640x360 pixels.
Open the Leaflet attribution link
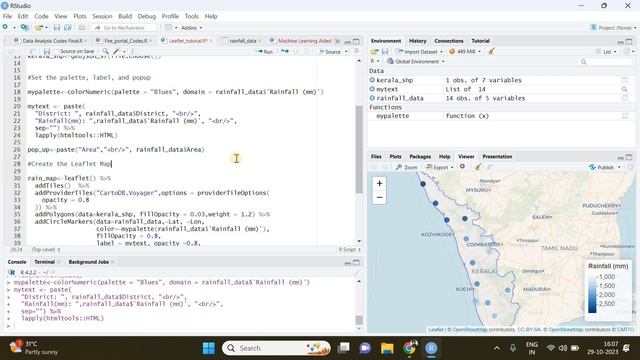[436, 329]
